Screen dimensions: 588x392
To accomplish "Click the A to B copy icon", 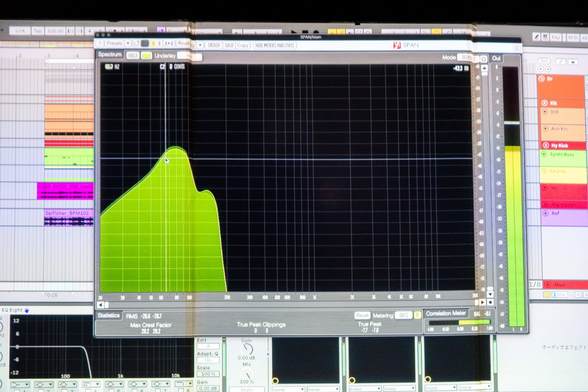I will (169, 44).
